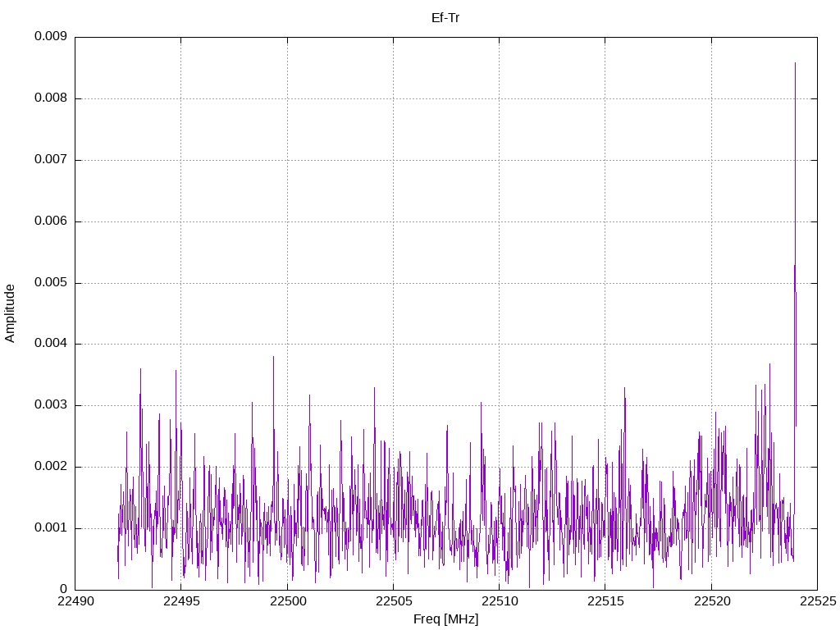Viewport: 840px width, 630px height.
Task: Select the 0.008 y-axis tick label
Action: 50,98
